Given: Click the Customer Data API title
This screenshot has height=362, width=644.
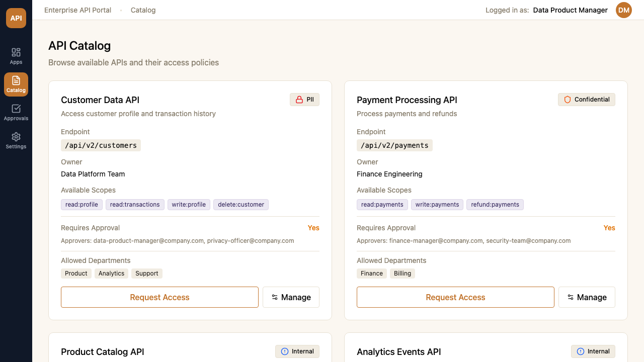Looking at the screenshot, I should coord(100,100).
